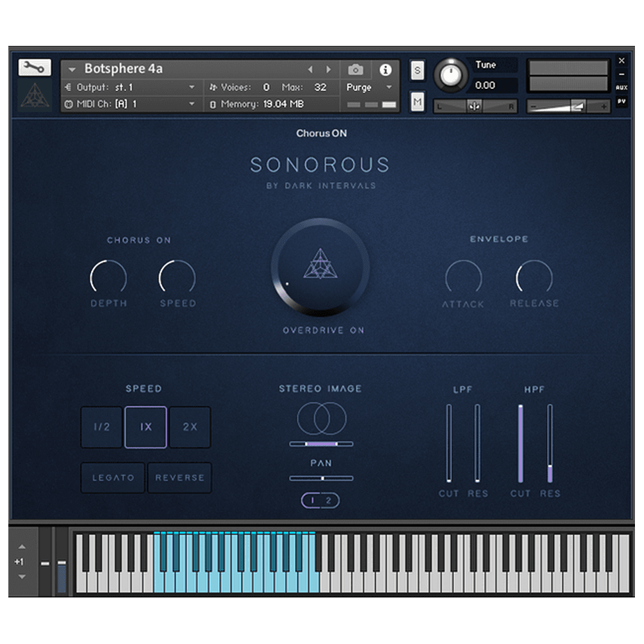Switch to page 2 at the bottom
The width and height of the screenshot is (644, 644).
click(x=329, y=500)
